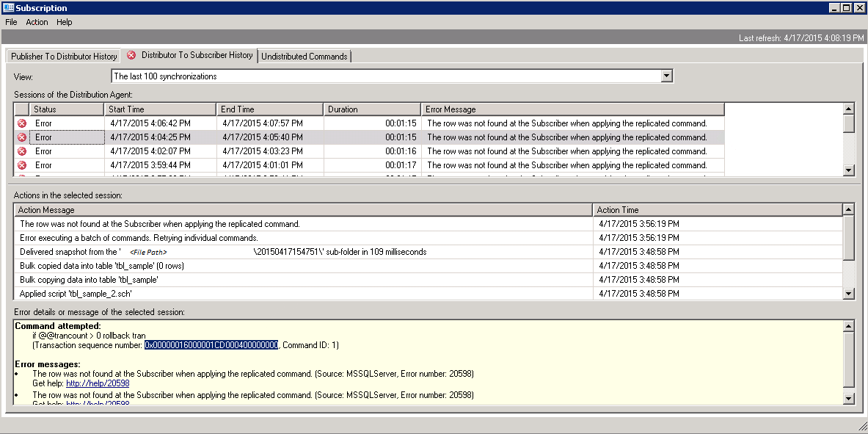The image size is (868, 434).
Task: Open the Help menu
Action: coord(64,22)
